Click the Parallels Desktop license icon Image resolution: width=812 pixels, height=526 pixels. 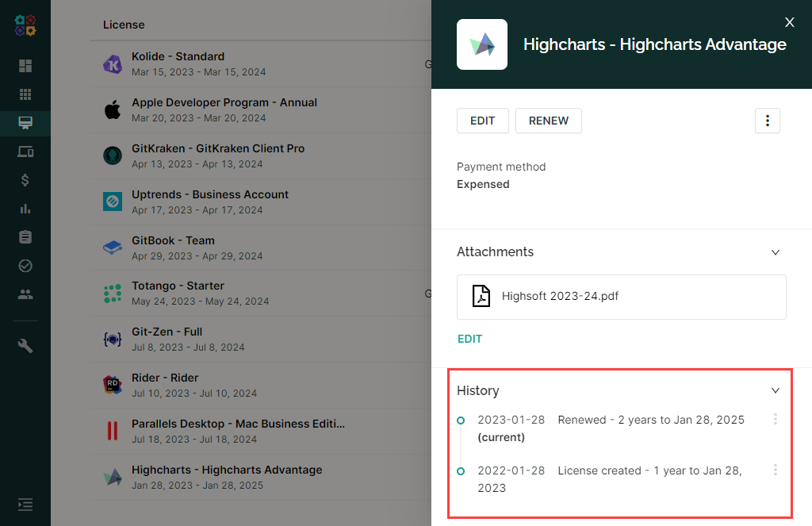[113, 431]
